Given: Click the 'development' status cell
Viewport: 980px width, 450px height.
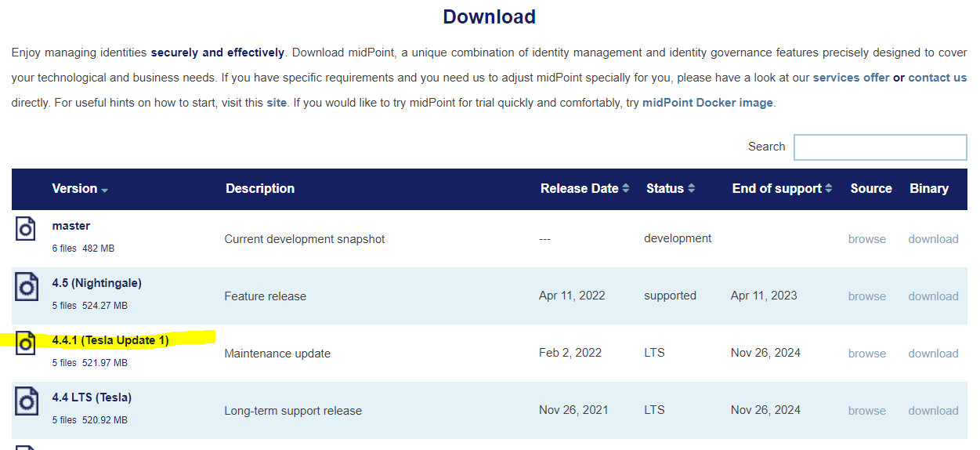Looking at the screenshot, I should click(678, 238).
